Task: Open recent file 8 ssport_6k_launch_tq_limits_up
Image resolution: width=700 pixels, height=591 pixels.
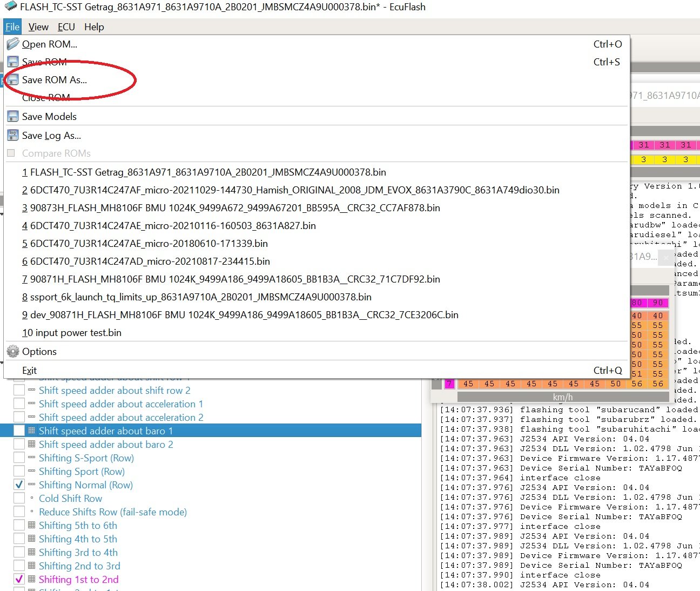Action: point(317,297)
